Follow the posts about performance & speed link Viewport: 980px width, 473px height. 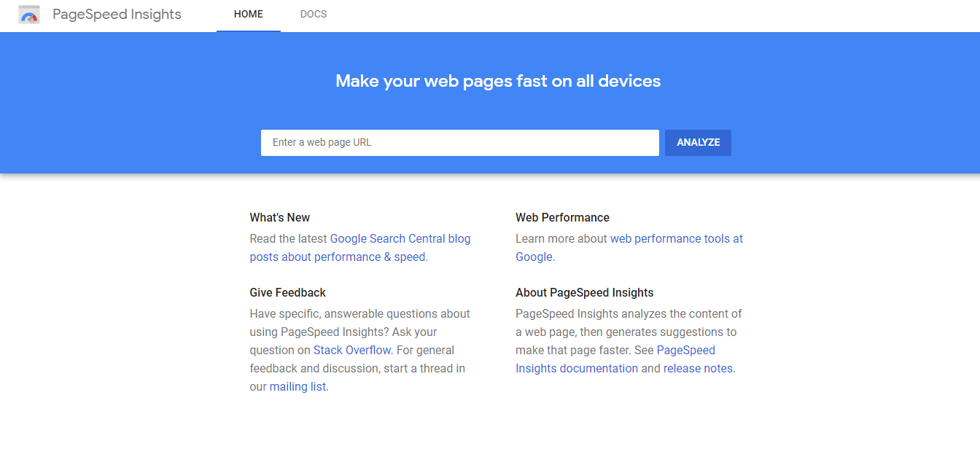(x=338, y=257)
